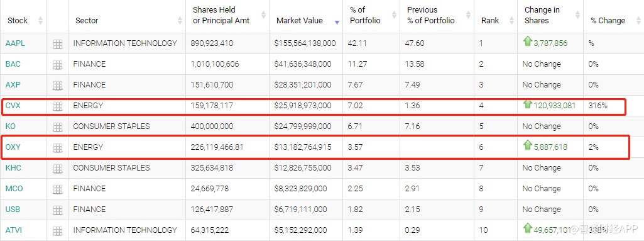
Task: Select shares held 890,923,410
Action: [x=212, y=43]
